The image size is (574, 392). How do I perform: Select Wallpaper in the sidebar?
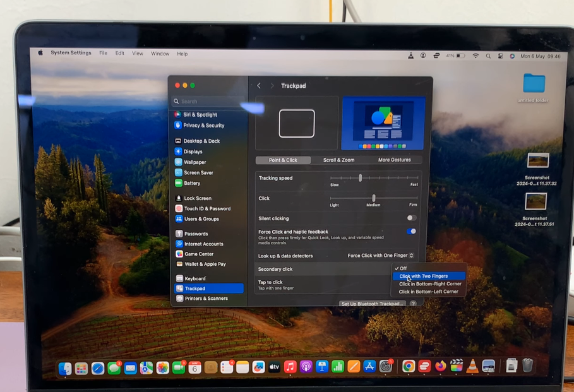pos(194,162)
